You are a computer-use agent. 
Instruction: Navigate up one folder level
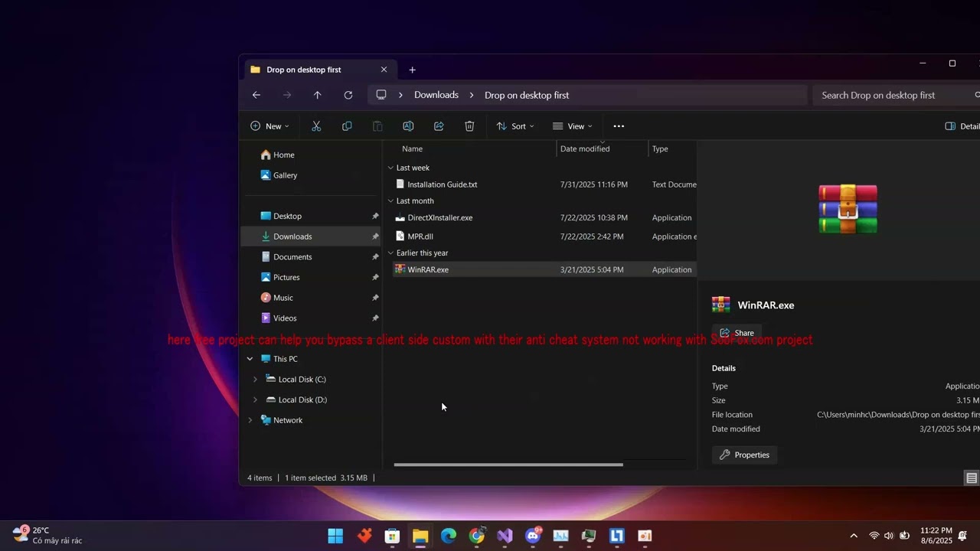317,95
